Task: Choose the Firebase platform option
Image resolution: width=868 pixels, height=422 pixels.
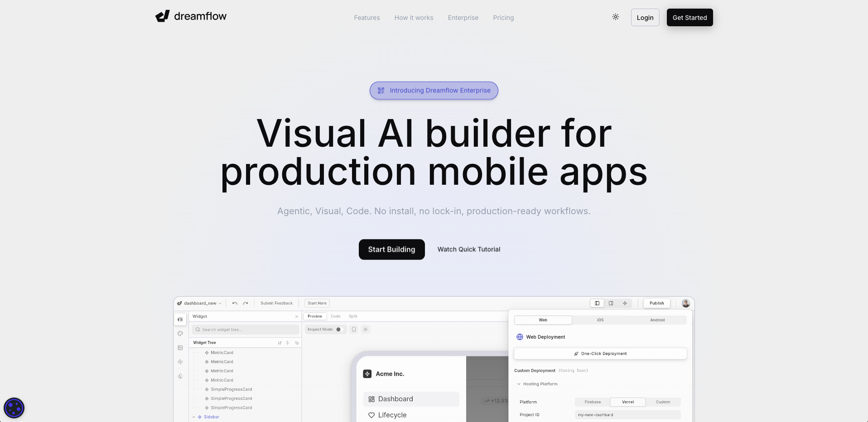Action: pyautogui.click(x=593, y=402)
